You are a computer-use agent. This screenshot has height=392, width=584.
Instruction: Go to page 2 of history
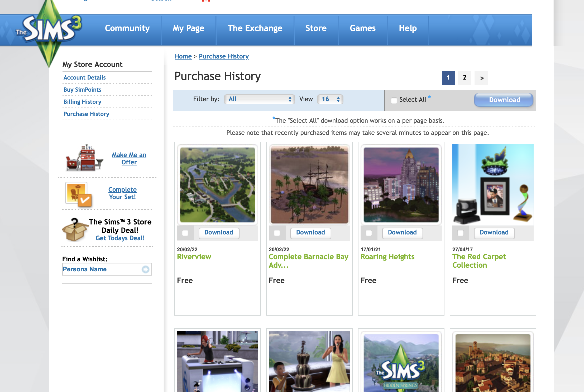465,78
